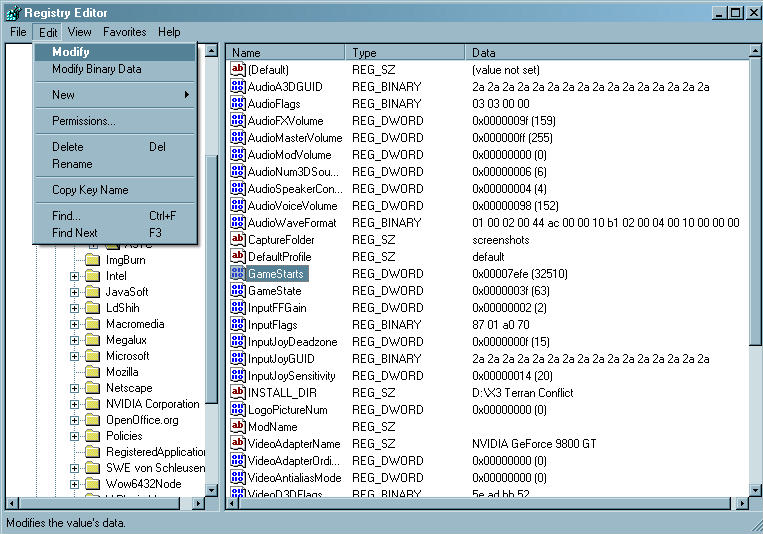Screen dimensions: 763x534
Task: Click the Microsoft folder icon
Action: tap(92, 356)
